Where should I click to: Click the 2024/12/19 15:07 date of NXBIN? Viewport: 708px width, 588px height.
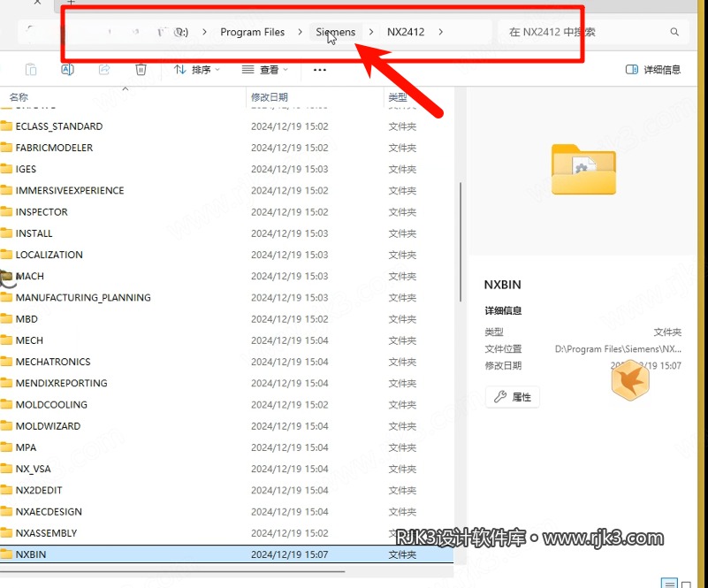click(x=289, y=554)
